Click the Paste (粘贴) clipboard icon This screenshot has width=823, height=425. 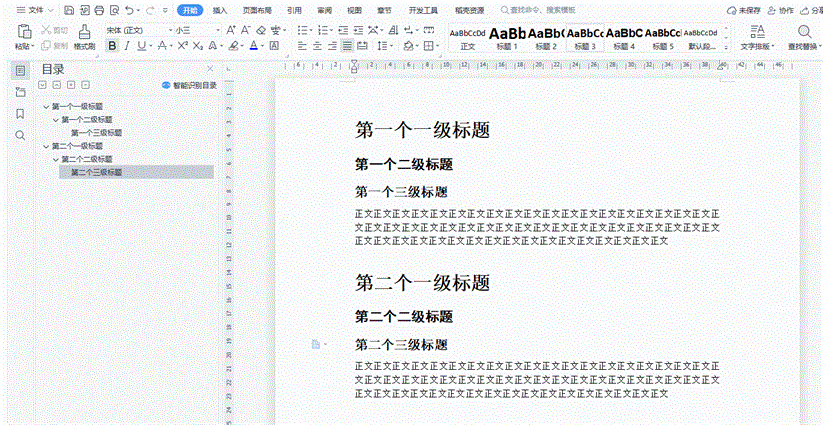(x=25, y=31)
